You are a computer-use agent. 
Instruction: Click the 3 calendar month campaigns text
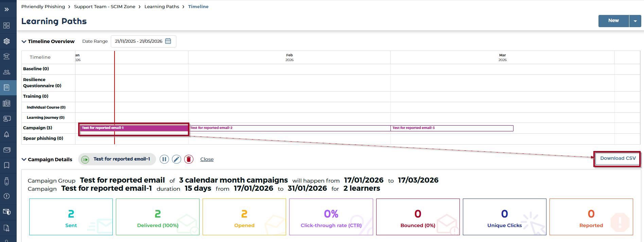coord(233,180)
